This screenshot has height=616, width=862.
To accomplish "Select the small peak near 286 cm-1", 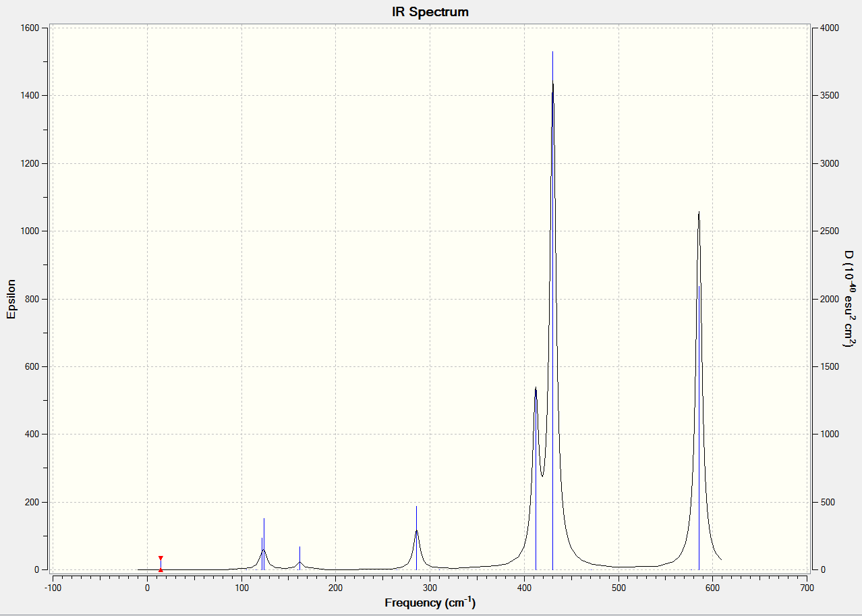I will (x=416, y=531).
